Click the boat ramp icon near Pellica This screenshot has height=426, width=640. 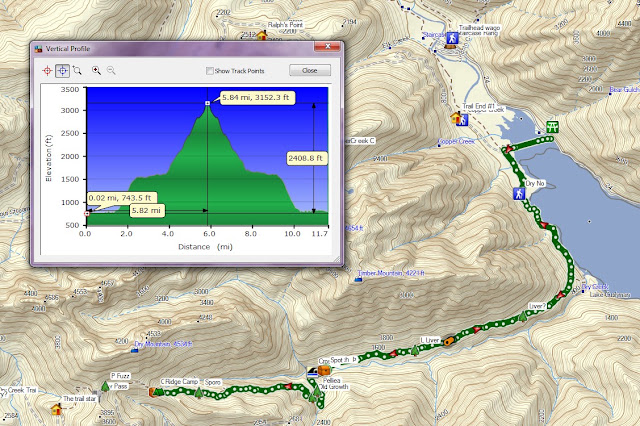(x=312, y=371)
